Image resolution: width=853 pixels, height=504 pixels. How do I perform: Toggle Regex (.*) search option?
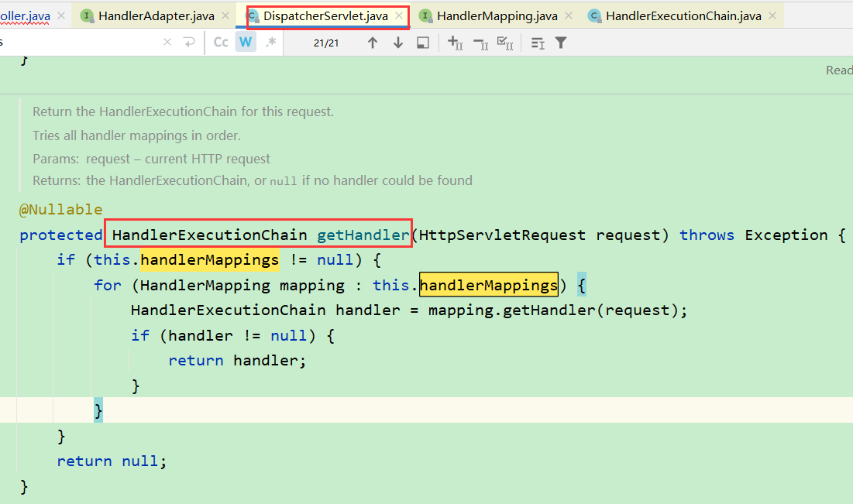270,43
